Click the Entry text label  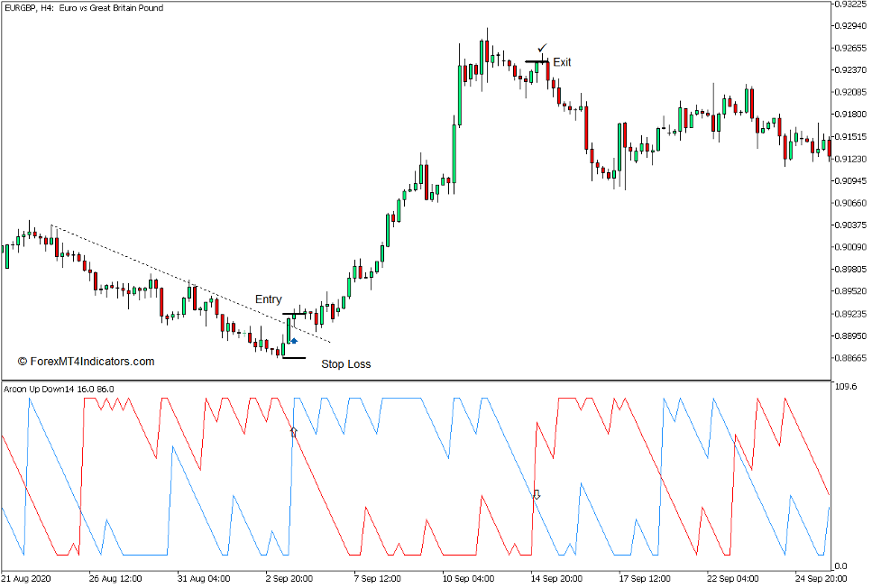pyautogui.click(x=270, y=299)
